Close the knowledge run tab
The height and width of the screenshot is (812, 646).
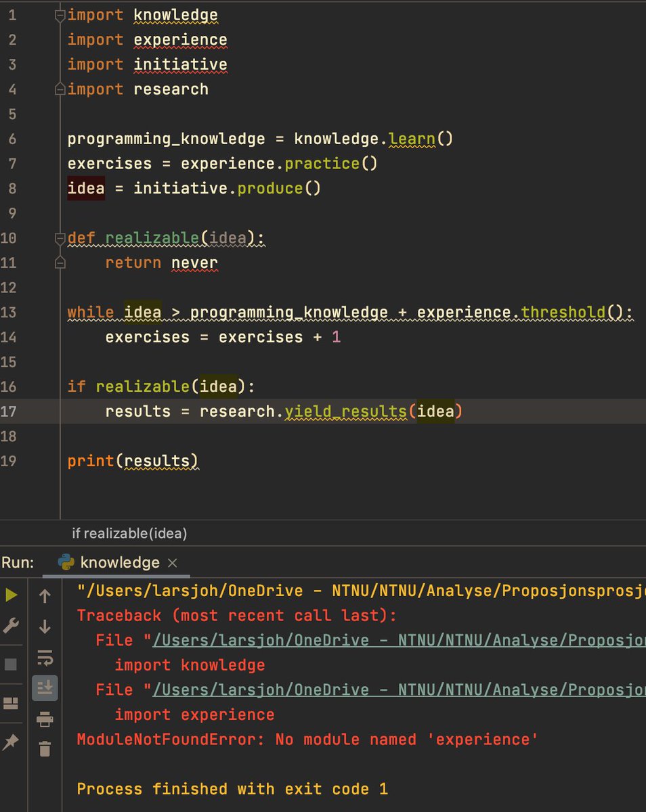(x=172, y=563)
